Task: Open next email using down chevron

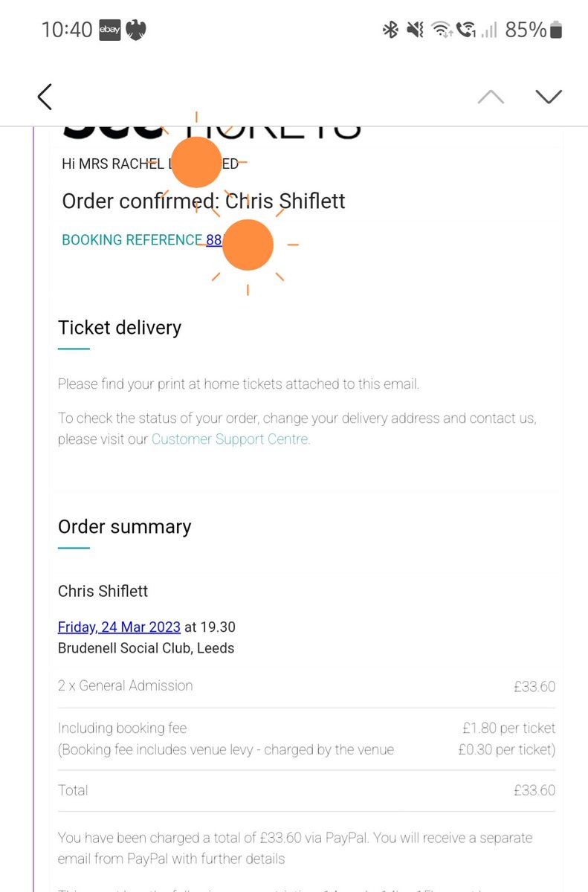Action: [x=549, y=97]
